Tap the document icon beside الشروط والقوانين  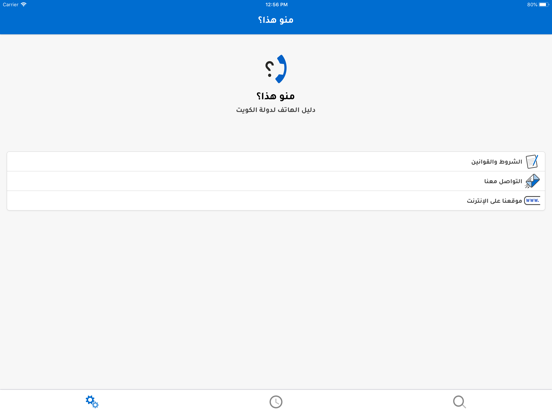tap(532, 162)
